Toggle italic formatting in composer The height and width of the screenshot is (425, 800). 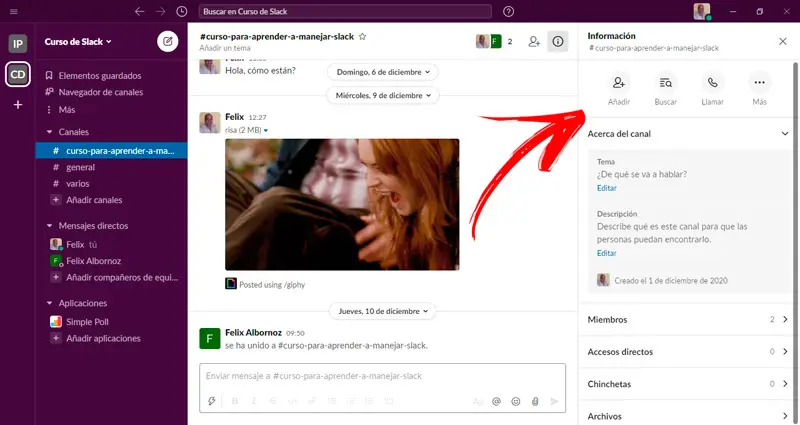point(254,402)
